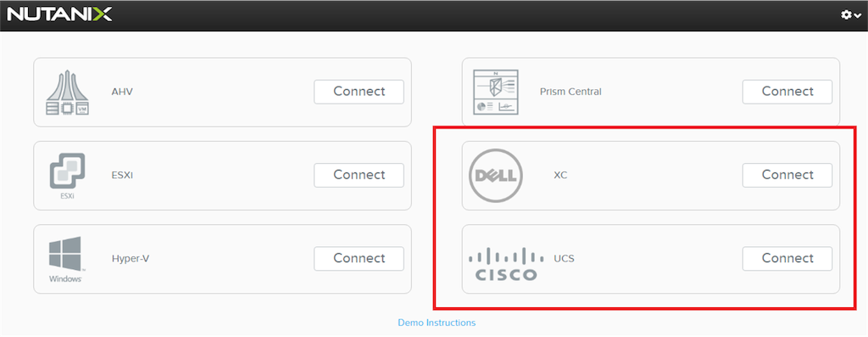The height and width of the screenshot is (337, 868).
Task: Select the XC label text
Action: pos(560,175)
